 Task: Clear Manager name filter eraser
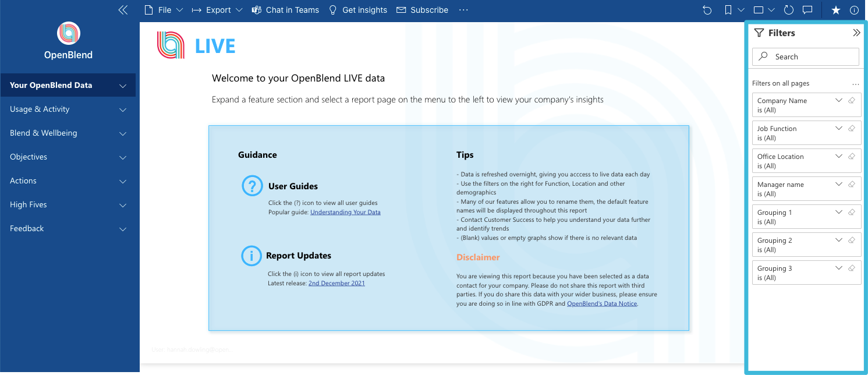[x=851, y=184]
